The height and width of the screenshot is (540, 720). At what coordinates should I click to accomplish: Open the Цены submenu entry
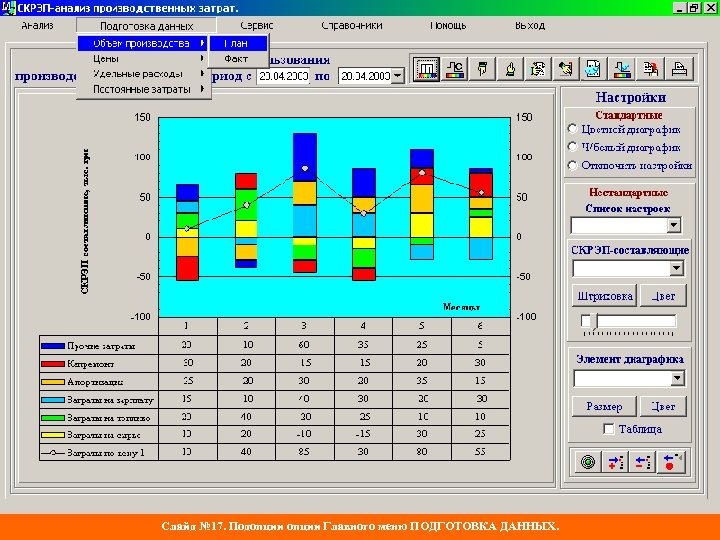[144, 59]
